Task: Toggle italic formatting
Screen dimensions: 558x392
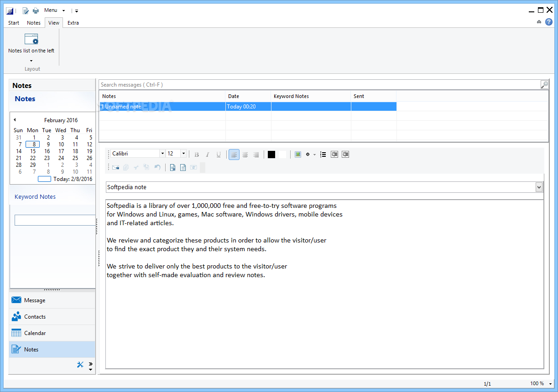Action: click(208, 155)
